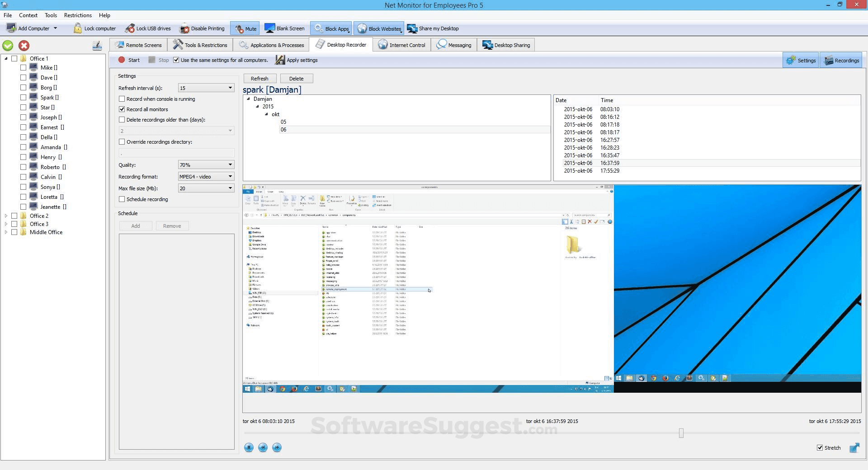Pause the recording playback
Screen dimensions: 868x470
tap(249, 447)
